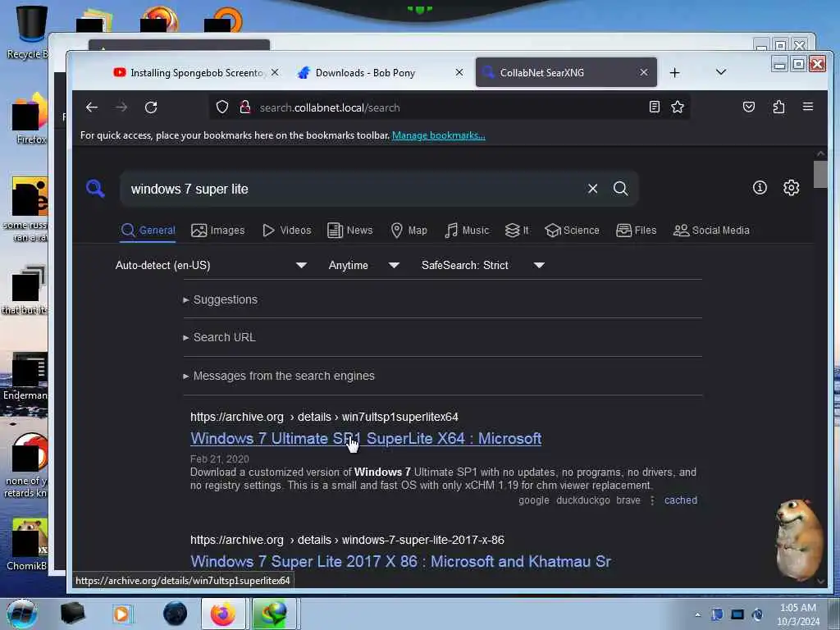Switch to Videos search category

tap(286, 231)
